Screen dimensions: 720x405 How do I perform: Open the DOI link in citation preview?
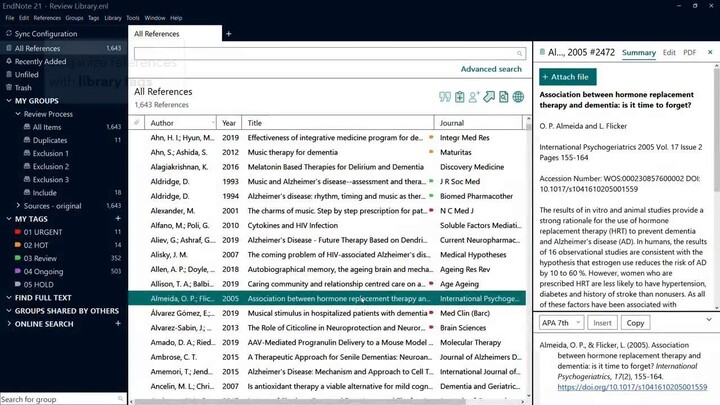632,387
